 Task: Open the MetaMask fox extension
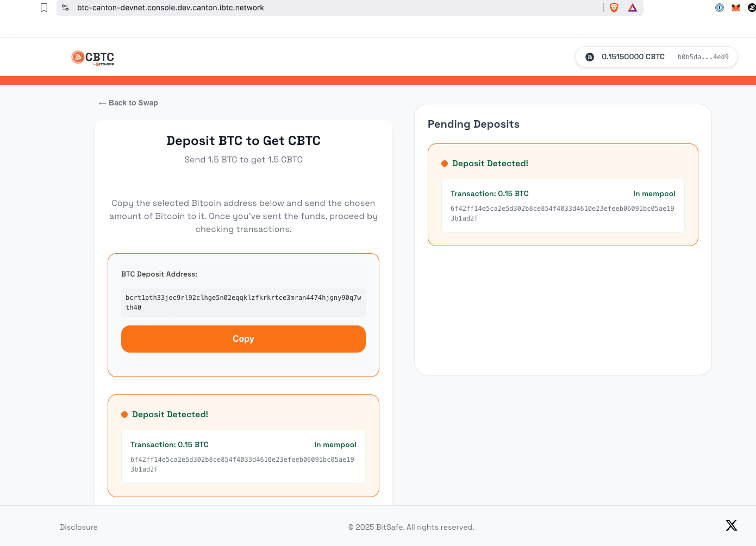coord(736,8)
